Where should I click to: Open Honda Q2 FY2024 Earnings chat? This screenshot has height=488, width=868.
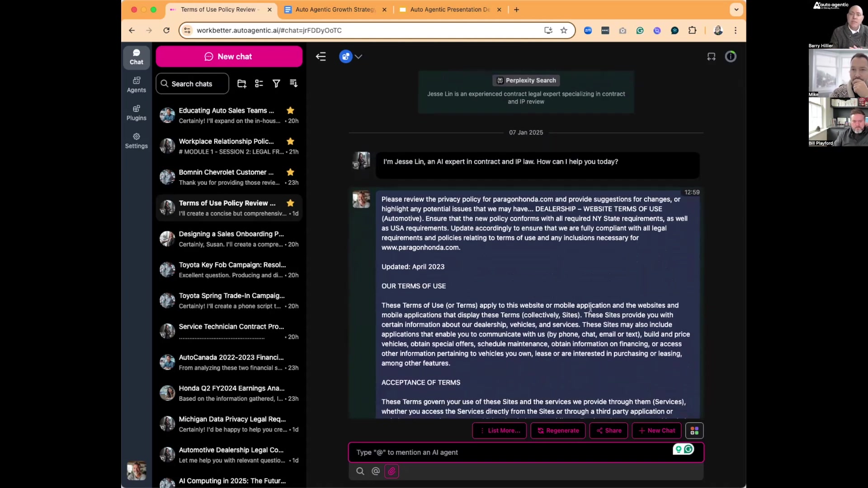pos(229,393)
